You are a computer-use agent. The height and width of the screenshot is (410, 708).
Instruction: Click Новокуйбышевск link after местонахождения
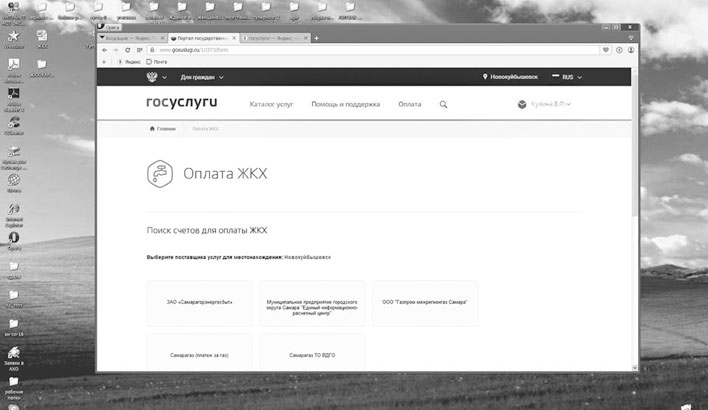307,257
